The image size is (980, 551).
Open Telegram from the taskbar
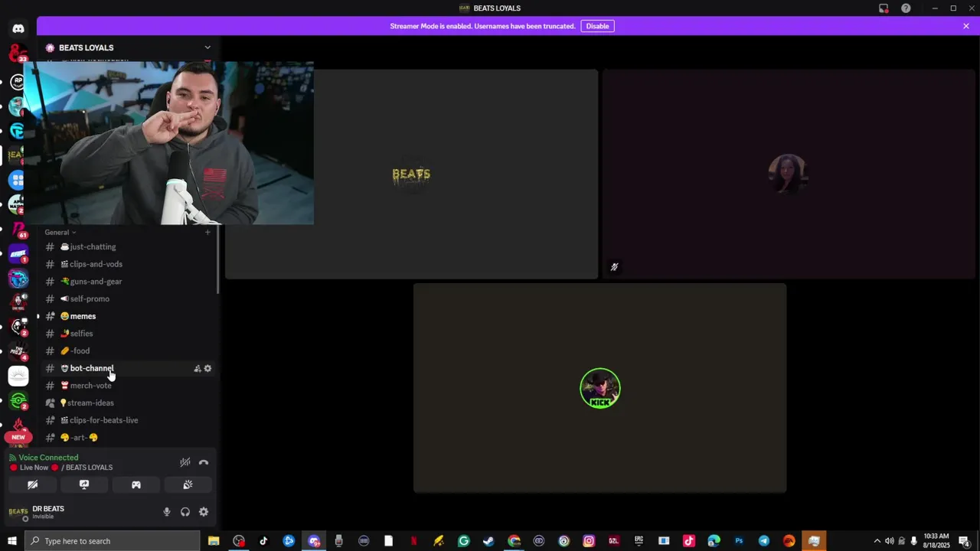pos(764,541)
